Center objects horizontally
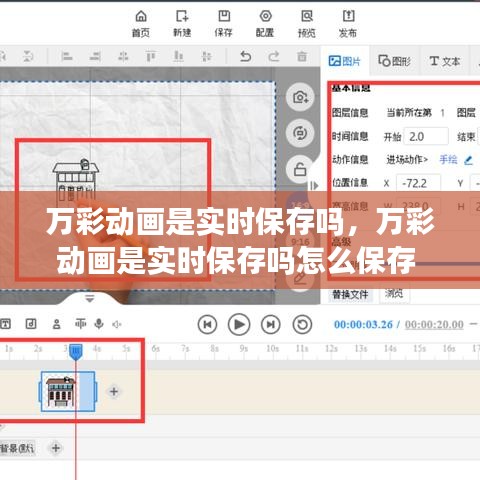The width and height of the screenshot is (480, 480). pos(123,56)
